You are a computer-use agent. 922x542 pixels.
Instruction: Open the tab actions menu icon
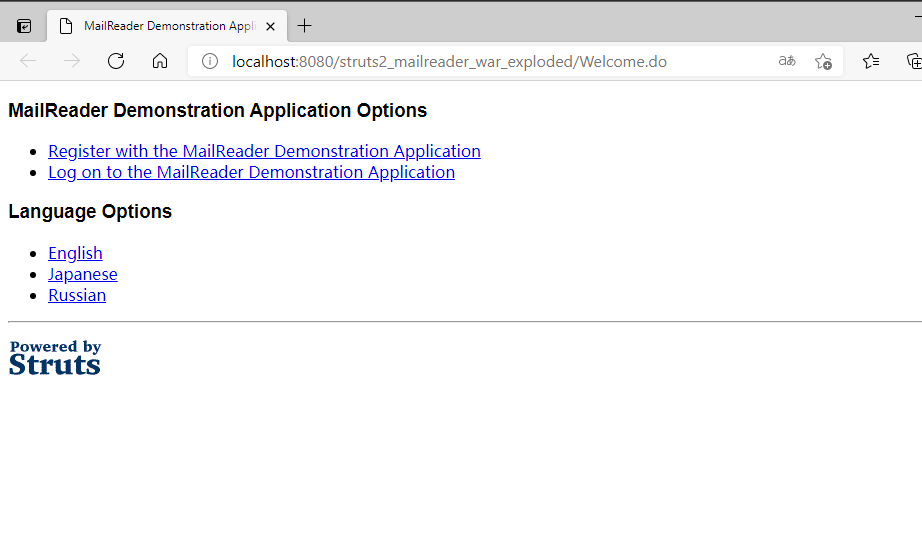point(24,26)
